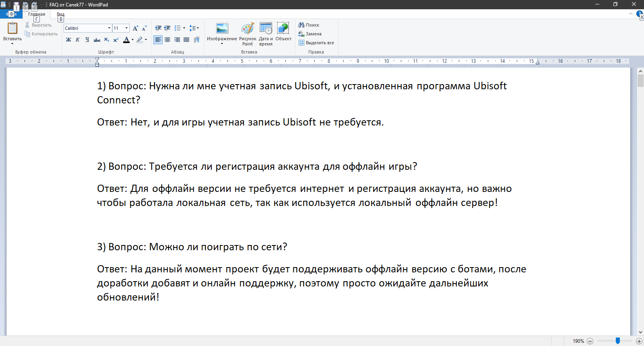This screenshot has height=346, width=644.
Task: Click the Paste (Вставить) clipboard icon
Action: [12, 28]
